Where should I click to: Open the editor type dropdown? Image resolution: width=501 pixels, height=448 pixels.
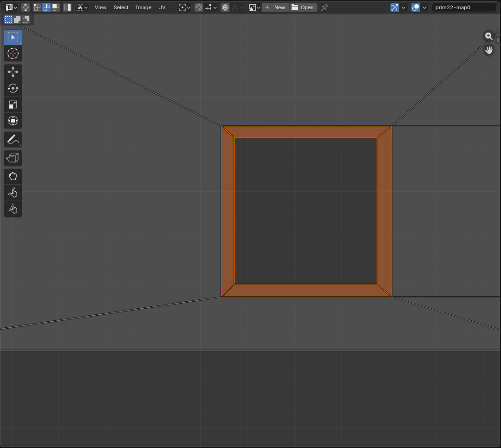pyautogui.click(x=11, y=7)
